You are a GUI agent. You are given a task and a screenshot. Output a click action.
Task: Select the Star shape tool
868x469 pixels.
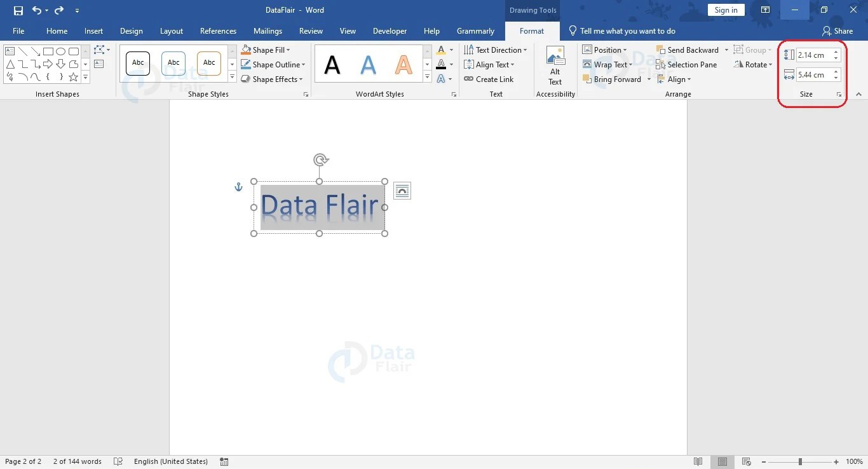tap(73, 77)
